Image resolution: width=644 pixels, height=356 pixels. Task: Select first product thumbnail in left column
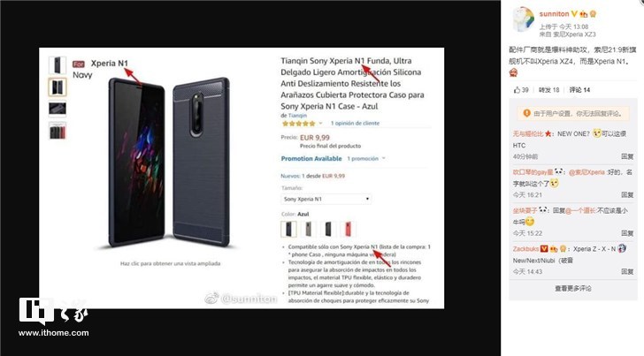57,64
